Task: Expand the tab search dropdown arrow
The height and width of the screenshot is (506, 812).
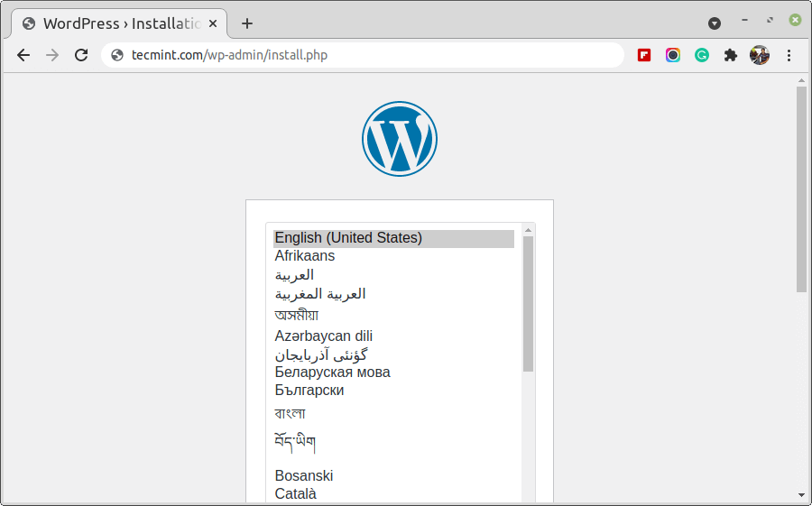Action: [x=715, y=23]
